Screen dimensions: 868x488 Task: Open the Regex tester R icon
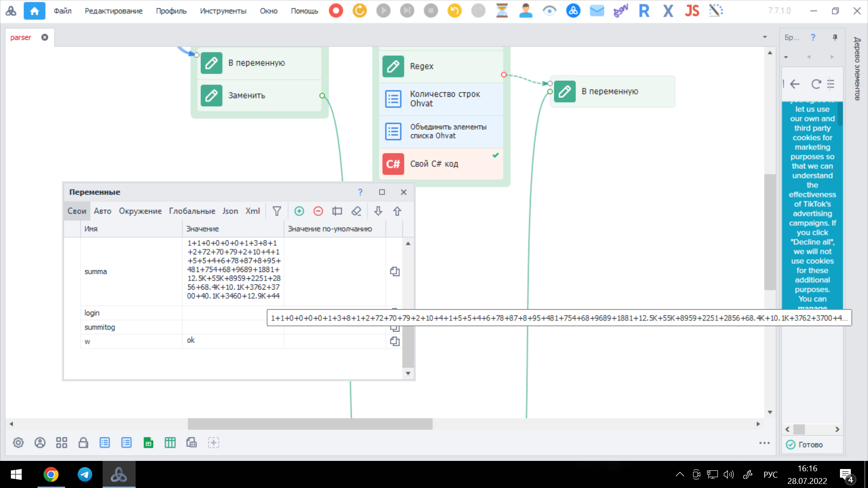pos(644,10)
